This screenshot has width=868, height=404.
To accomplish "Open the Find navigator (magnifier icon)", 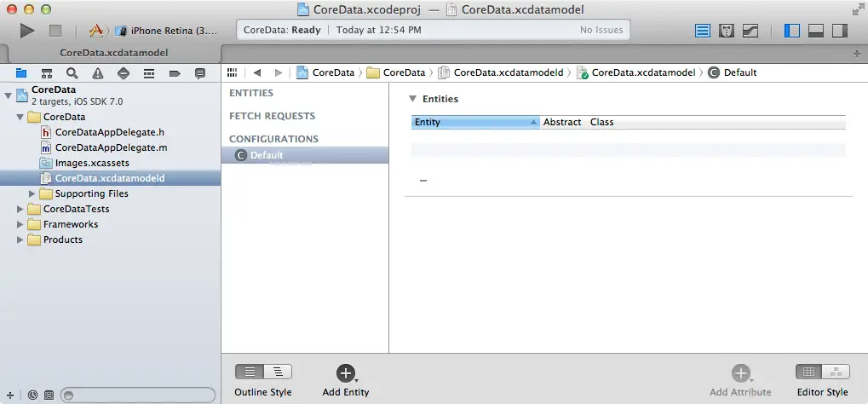I will coord(72,73).
